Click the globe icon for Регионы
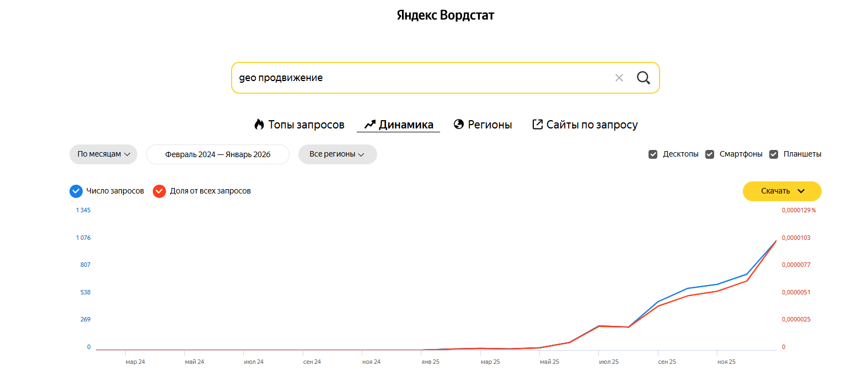 [458, 125]
